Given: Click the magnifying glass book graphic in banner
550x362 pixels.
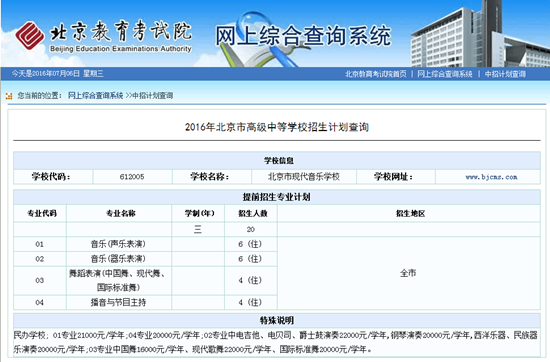Looking at the screenshot, I should tap(259, 40).
